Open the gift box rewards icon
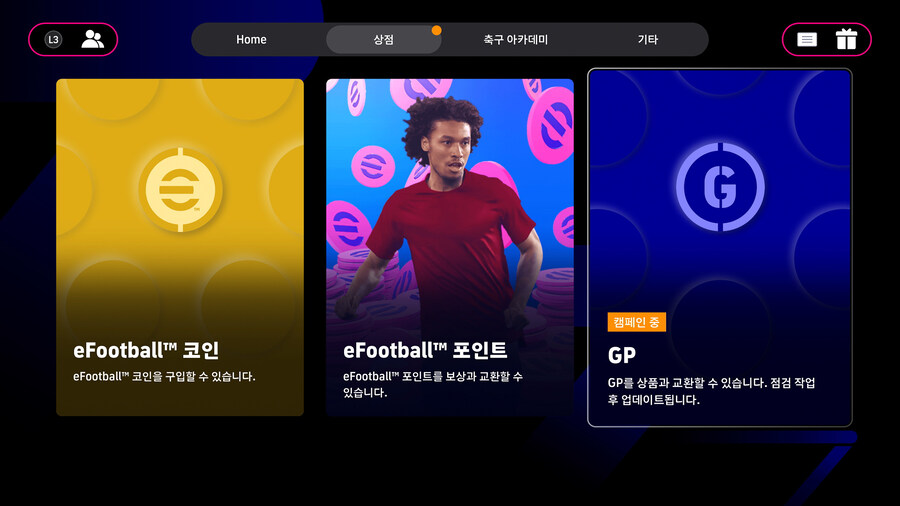 tap(846, 39)
